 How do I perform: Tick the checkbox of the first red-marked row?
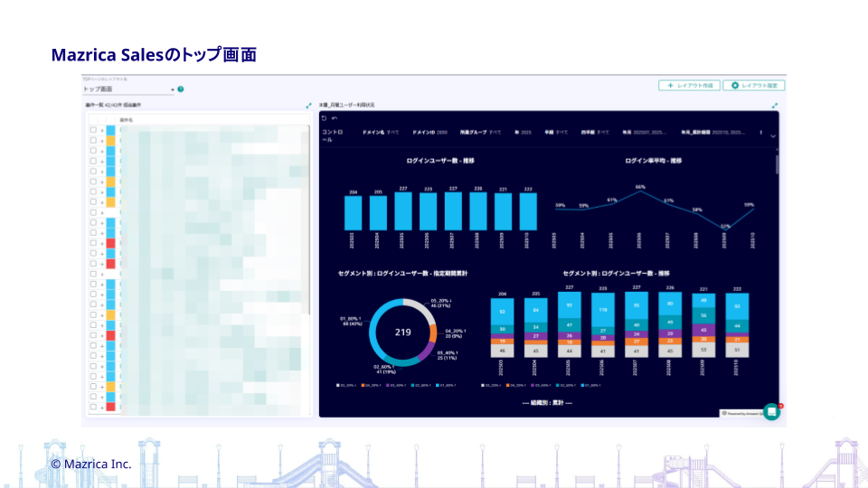93,243
